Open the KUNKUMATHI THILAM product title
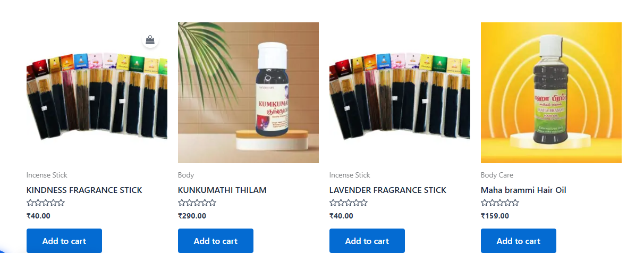 tap(222, 190)
